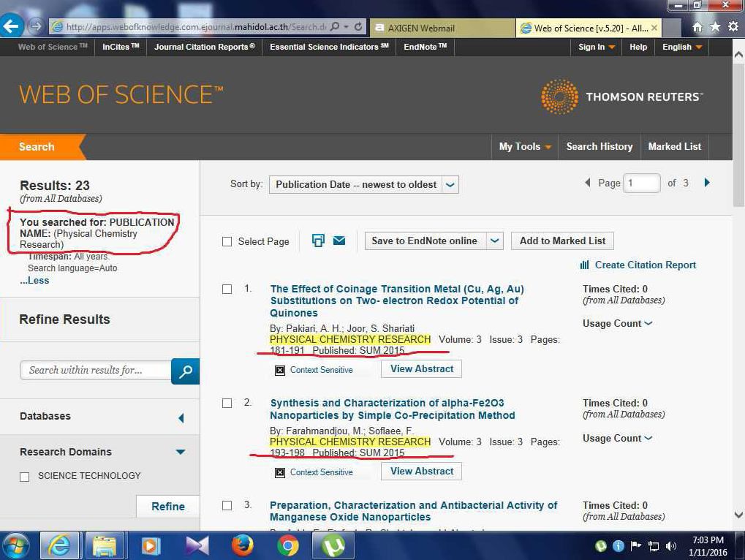
Task: Click the Refine button
Action: [168, 507]
